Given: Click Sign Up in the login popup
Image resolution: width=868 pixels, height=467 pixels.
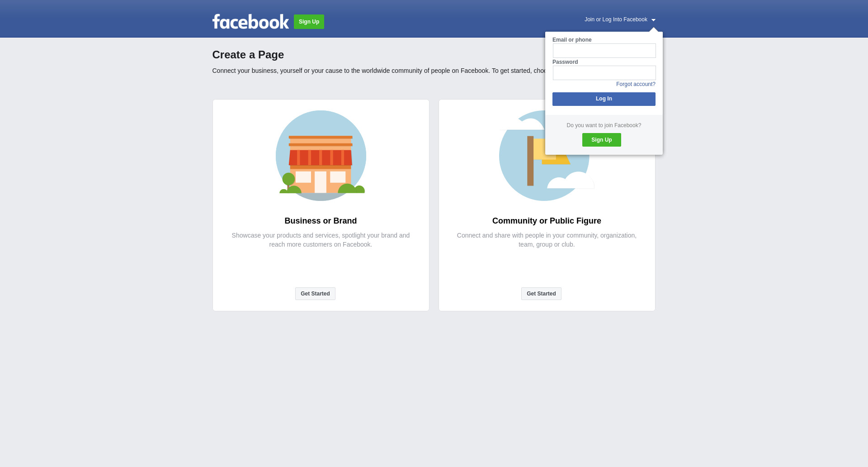Looking at the screenshot, I should click(x=602, y=140).
